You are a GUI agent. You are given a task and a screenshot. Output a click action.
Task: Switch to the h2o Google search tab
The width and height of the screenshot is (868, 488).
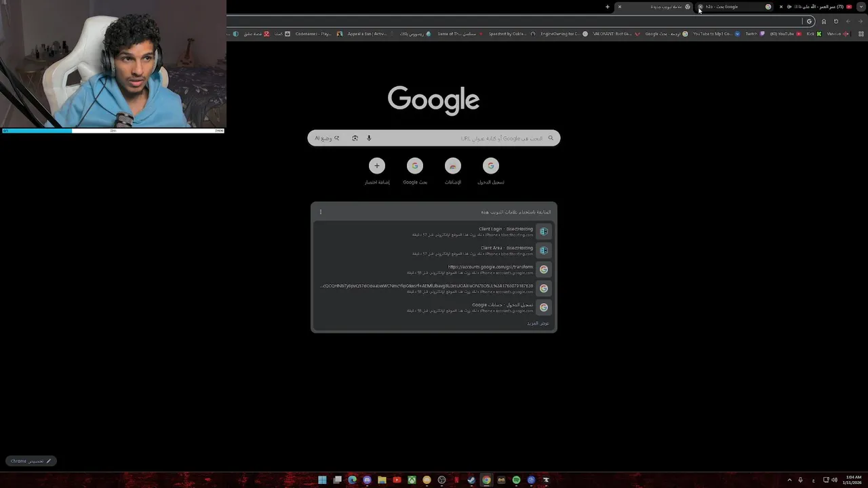(734, 7)
